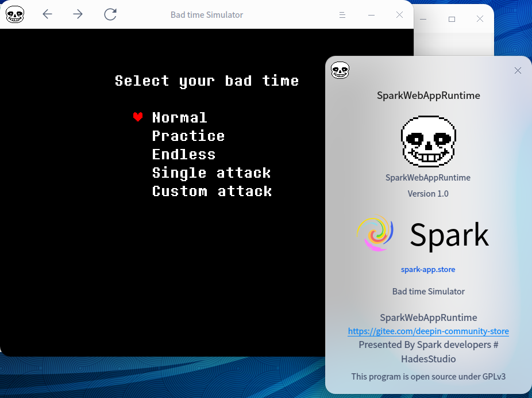Click the colorful Spark swirl logo
Screen dimensions: 532x398
[375, 233]
